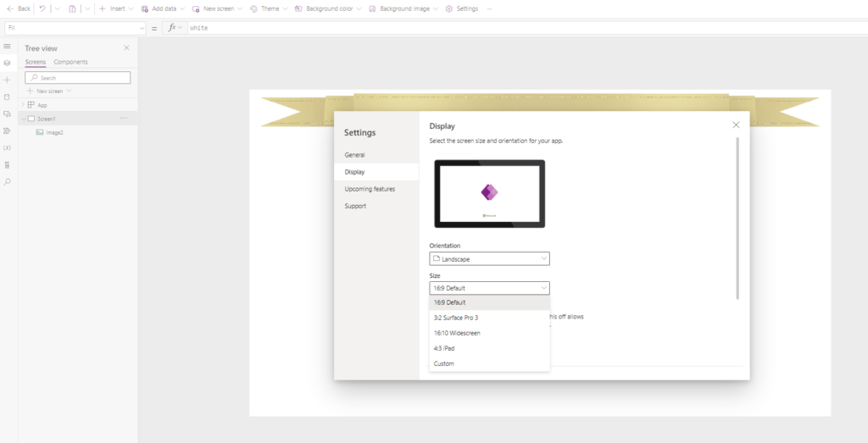Viewport: 868px width, 443px height.
Task: Click the Settings dialog vertical scrollbar
Action: [x=737, y=219]
